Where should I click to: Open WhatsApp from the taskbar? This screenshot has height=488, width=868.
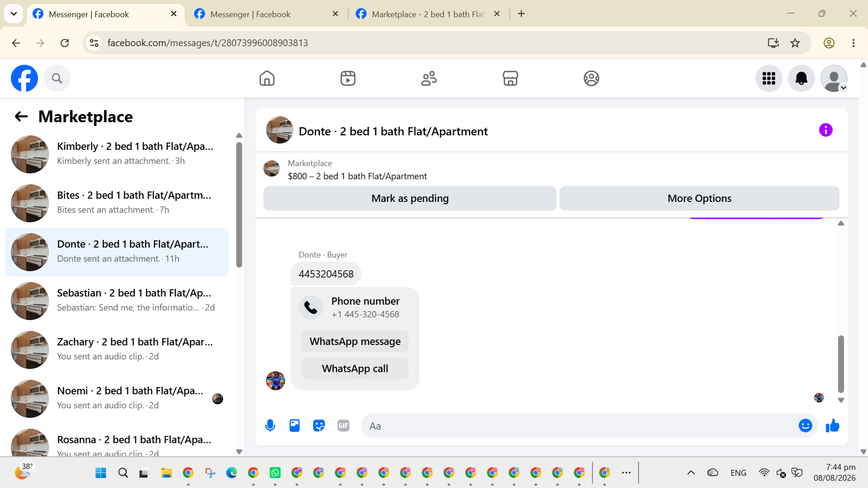click(275, 473)
